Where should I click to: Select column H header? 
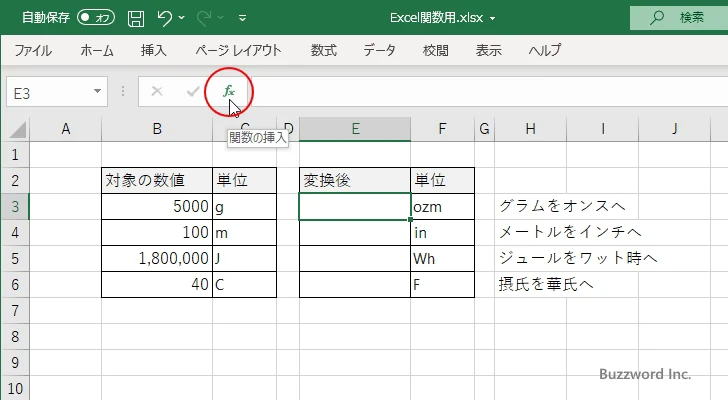pyautogui.click(x=531, y=129)
